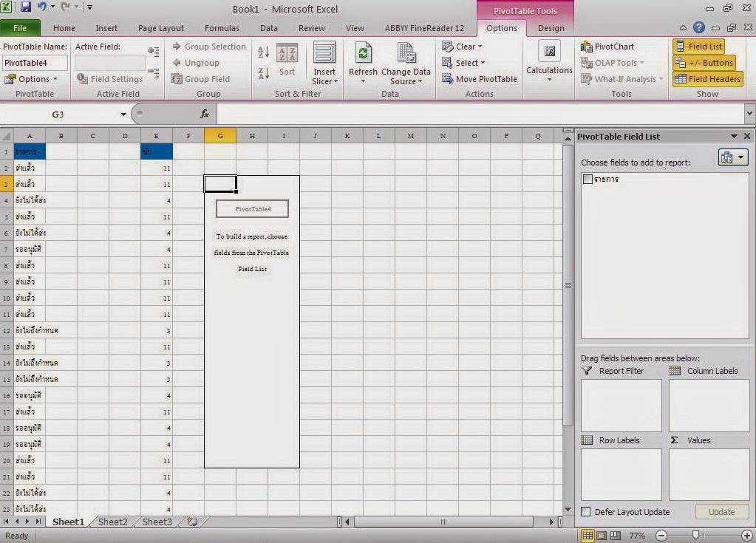Screen dimensions: 756x543
Task: Click the Move PivotTable icon
Action: coord(447,79)
